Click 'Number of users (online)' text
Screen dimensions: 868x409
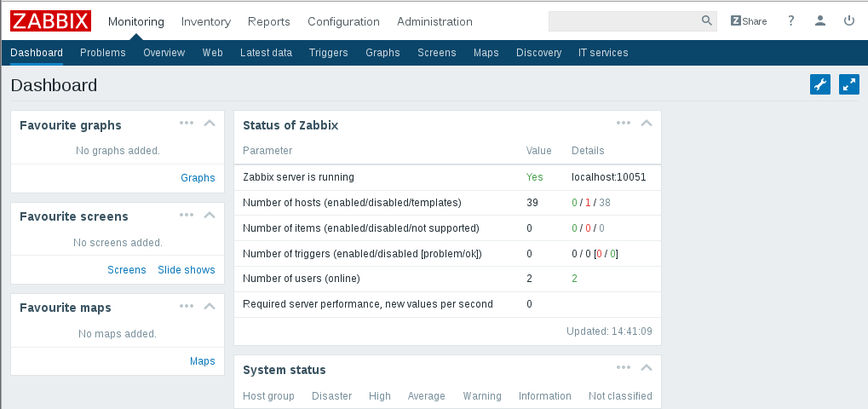coord(302,279)
